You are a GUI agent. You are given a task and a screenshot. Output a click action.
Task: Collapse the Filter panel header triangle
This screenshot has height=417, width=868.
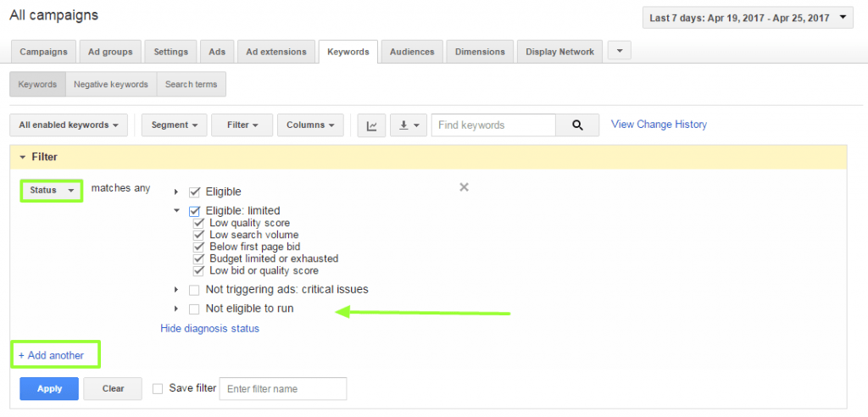pyautogui.click(x=23, y=158)
